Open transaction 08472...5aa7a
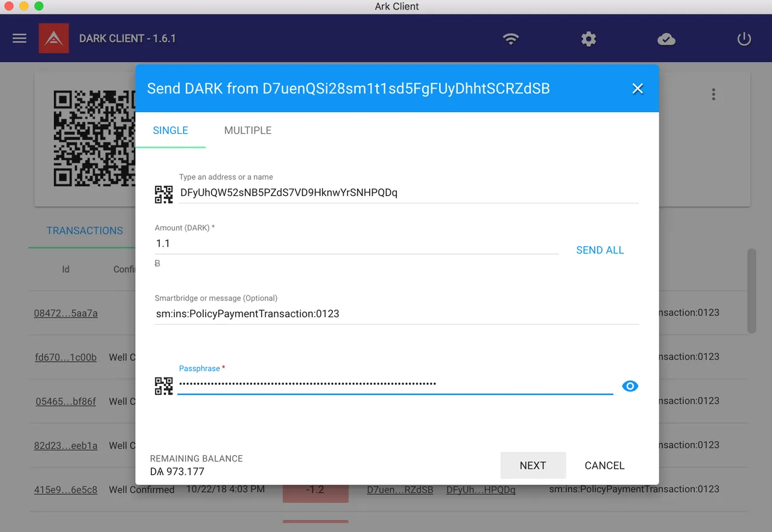The height and width of the screenshot is (532, 772). (x=66, y=314)
